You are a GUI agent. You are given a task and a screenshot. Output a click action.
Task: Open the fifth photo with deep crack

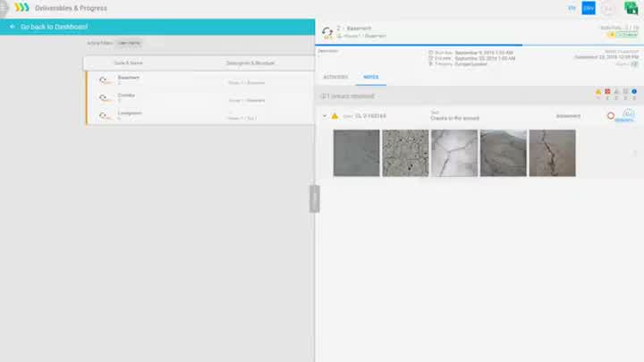[553, 153]
